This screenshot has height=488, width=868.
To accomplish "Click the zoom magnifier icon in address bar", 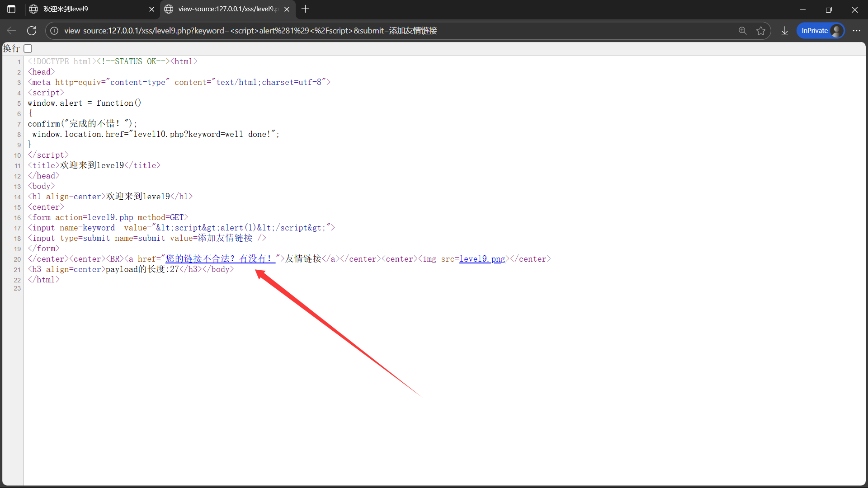I will coord(742,31).
